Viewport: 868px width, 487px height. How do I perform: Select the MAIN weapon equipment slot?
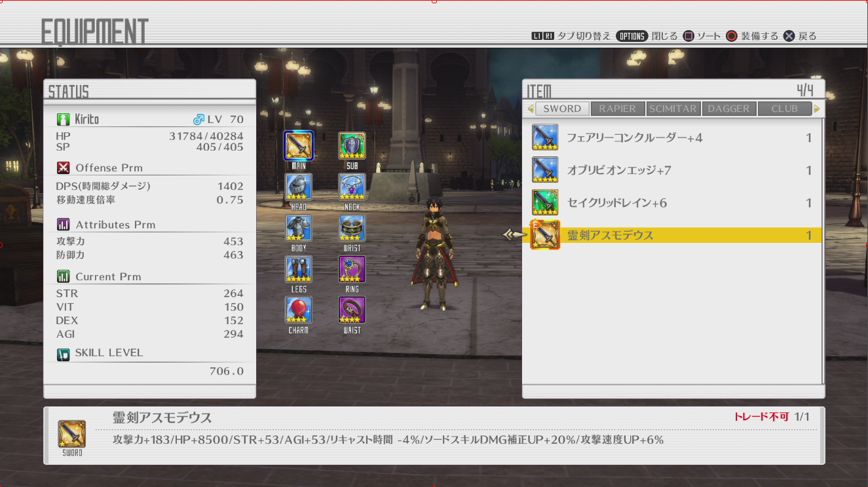point(299,146)
